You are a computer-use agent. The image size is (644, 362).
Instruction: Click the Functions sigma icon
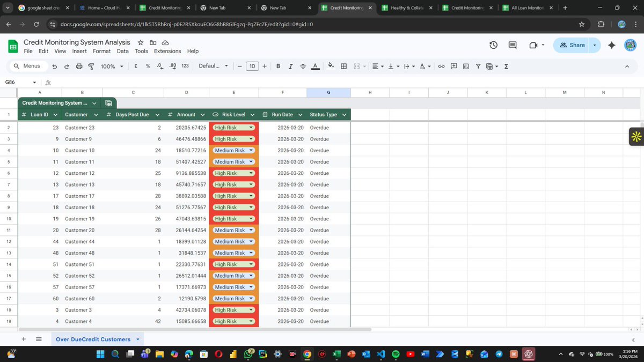pos(506,66)
